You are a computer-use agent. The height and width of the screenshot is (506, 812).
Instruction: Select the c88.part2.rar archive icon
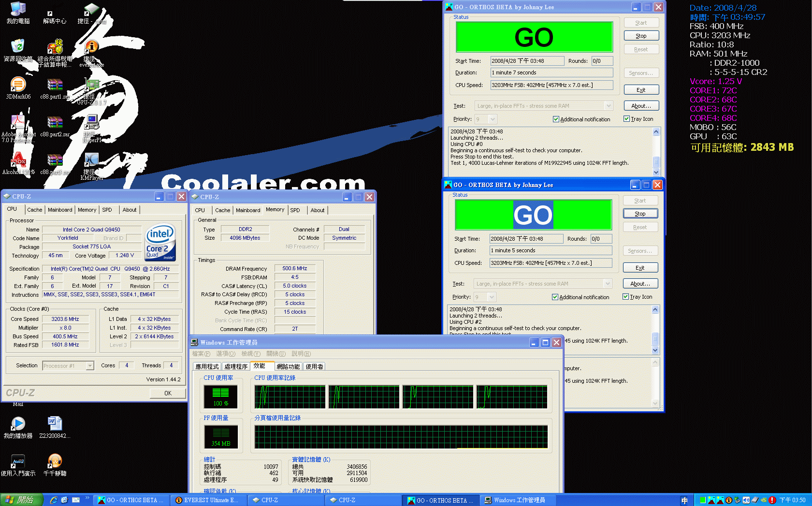pyautogui.click(x=55, y=126)
